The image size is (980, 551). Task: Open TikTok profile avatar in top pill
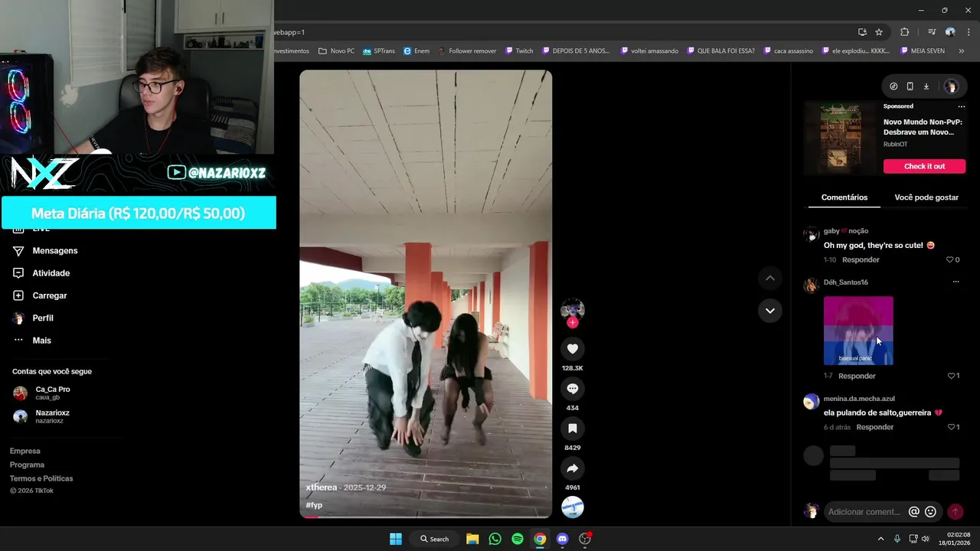click(951, 86)
